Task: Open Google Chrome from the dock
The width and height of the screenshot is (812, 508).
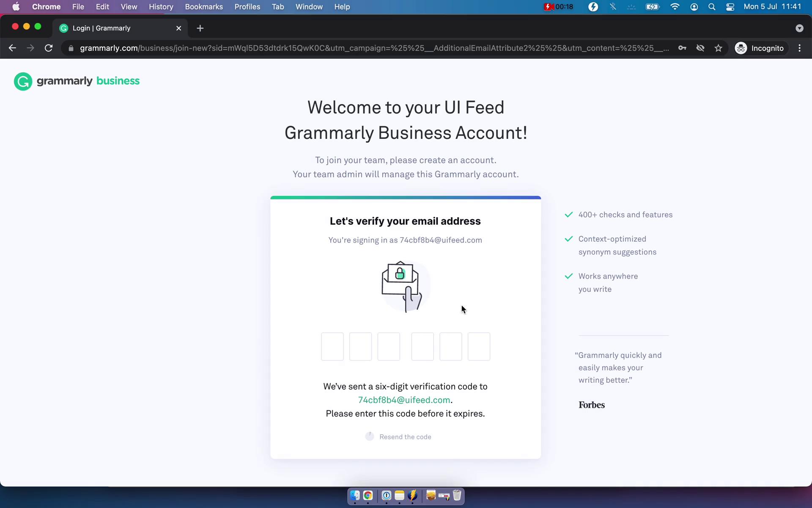Action: pyautogui.click(x=368, y=495)
